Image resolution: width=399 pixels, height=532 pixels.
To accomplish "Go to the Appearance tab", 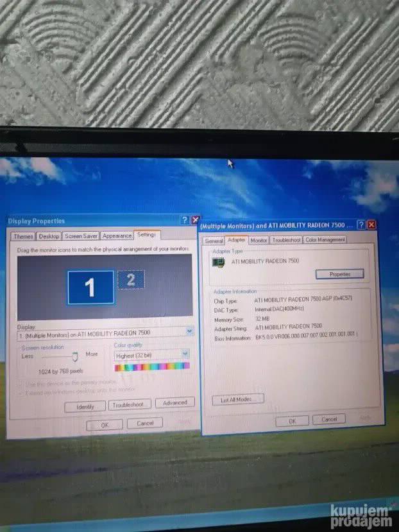I will pos(117,236).
